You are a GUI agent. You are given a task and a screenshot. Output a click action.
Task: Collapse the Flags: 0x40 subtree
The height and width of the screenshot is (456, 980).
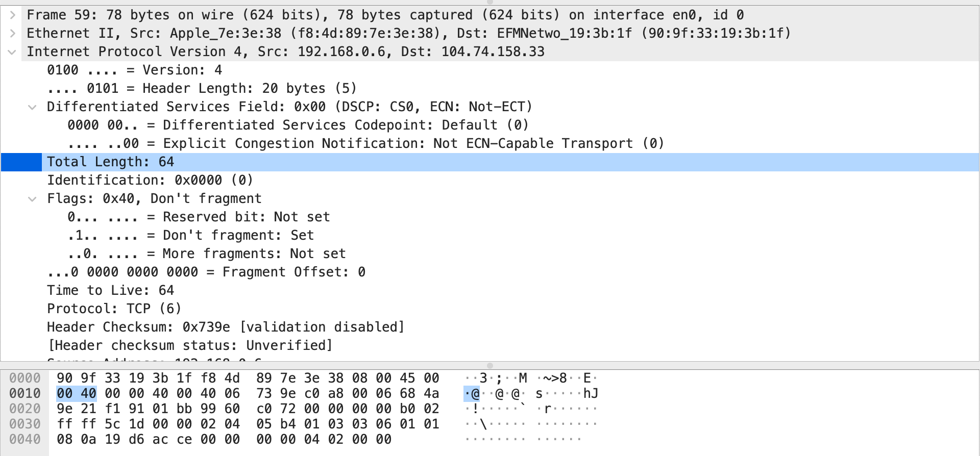[32, 199]
